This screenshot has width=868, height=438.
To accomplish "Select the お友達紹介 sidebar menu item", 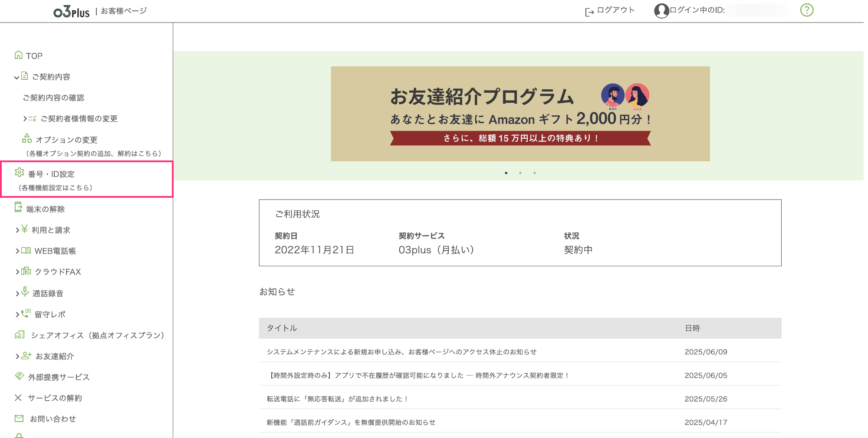I will [x=54, y=356].
